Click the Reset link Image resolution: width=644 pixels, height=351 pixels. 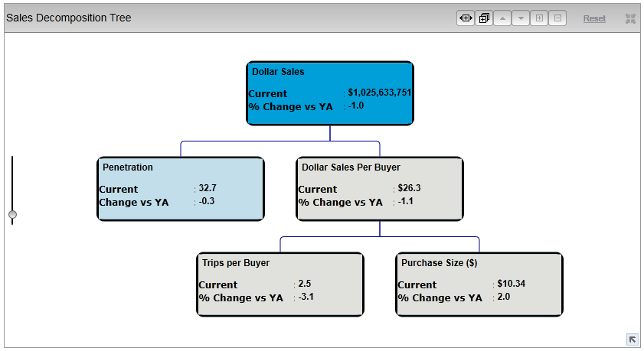[594, 18]
